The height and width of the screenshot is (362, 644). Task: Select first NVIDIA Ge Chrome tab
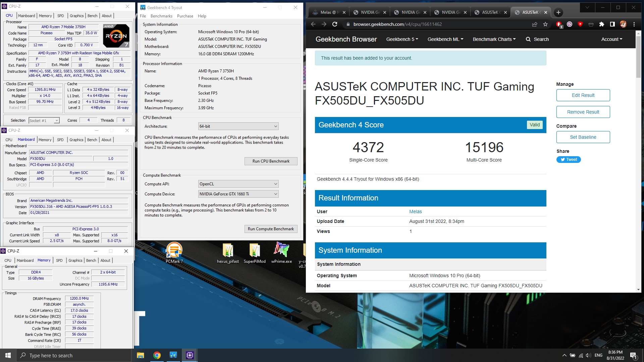370,12
